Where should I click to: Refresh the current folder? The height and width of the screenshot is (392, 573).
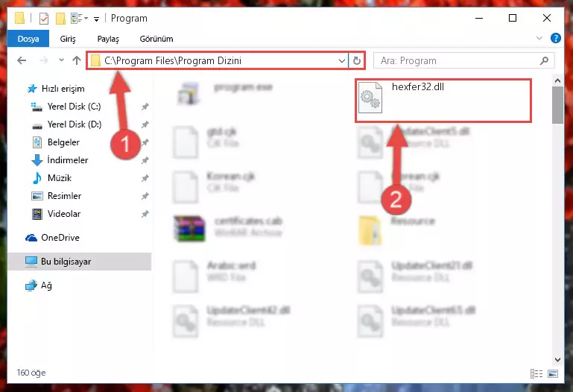(357, 60)
